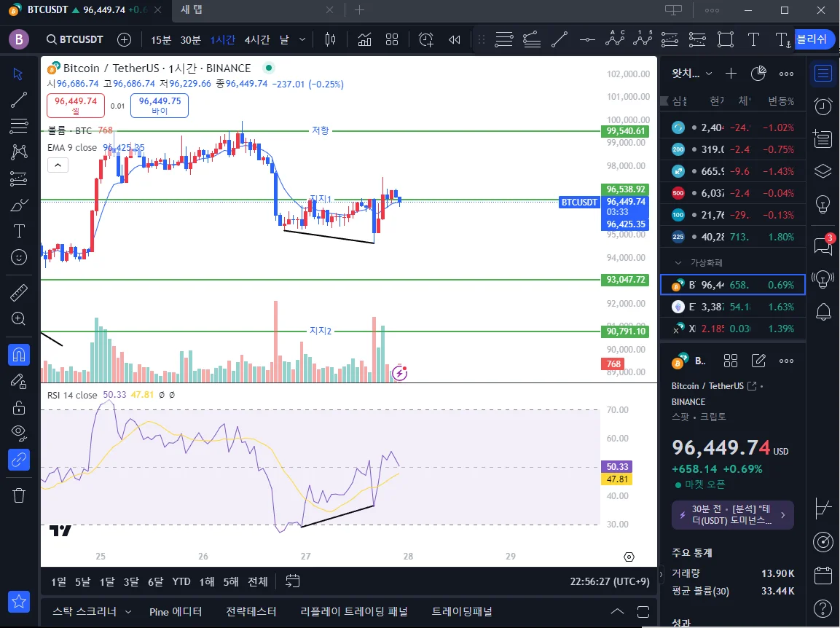Screen dimensions: 840x628
Task: Select the patterns drawing tool
Action: click(18, 152)
